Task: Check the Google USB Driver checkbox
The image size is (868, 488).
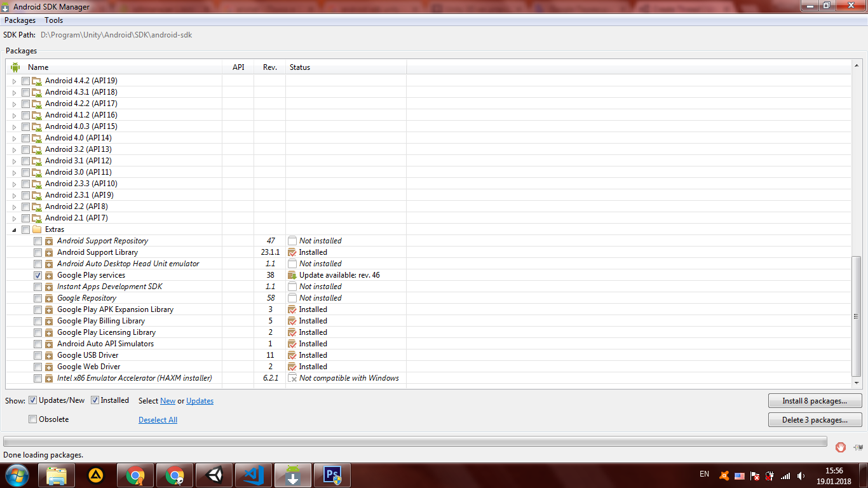Action: pyautogui.click(x=37, y=355)
